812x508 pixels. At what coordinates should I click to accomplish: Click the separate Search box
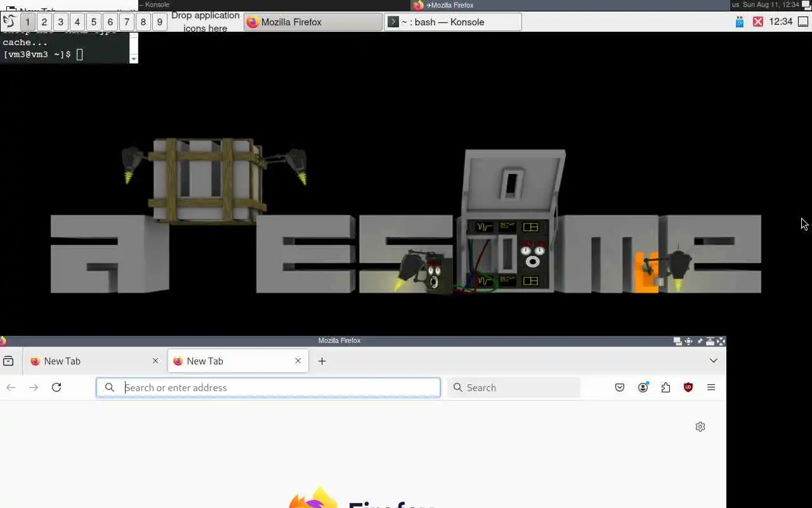(514, 387)
